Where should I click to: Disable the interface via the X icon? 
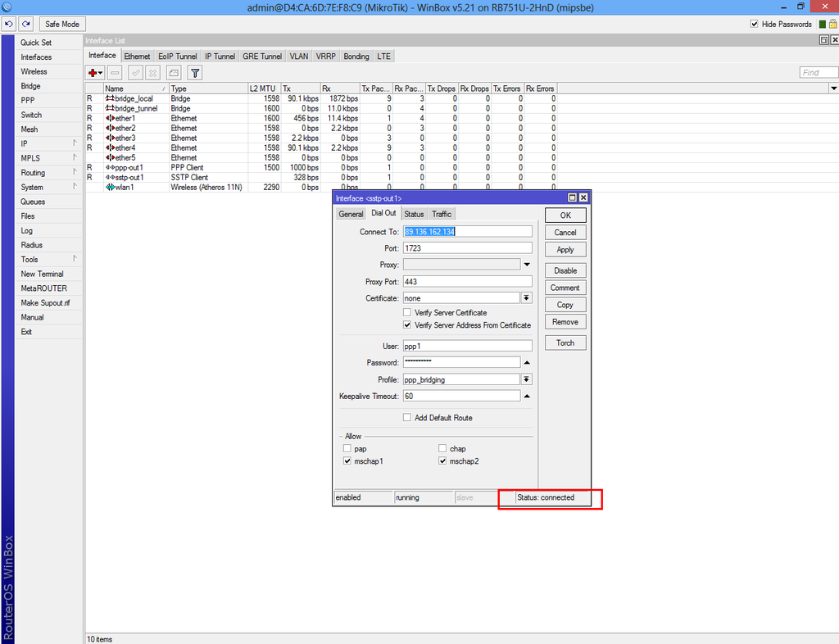[152, 73]
